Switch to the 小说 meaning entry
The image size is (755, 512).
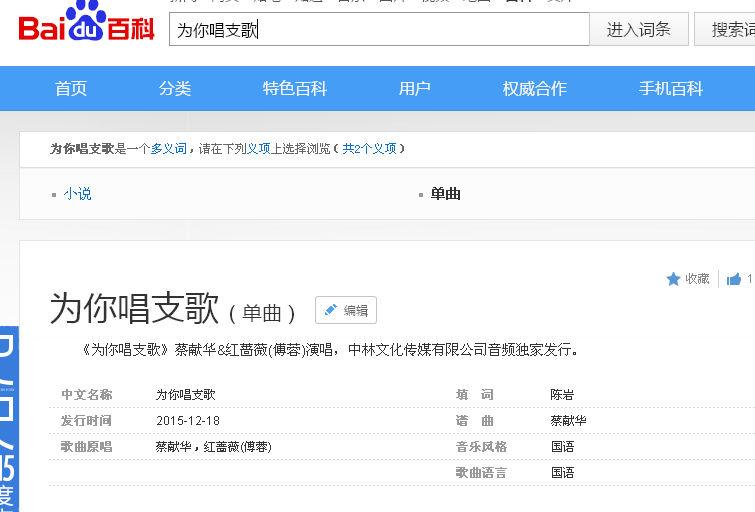point(77,194)
